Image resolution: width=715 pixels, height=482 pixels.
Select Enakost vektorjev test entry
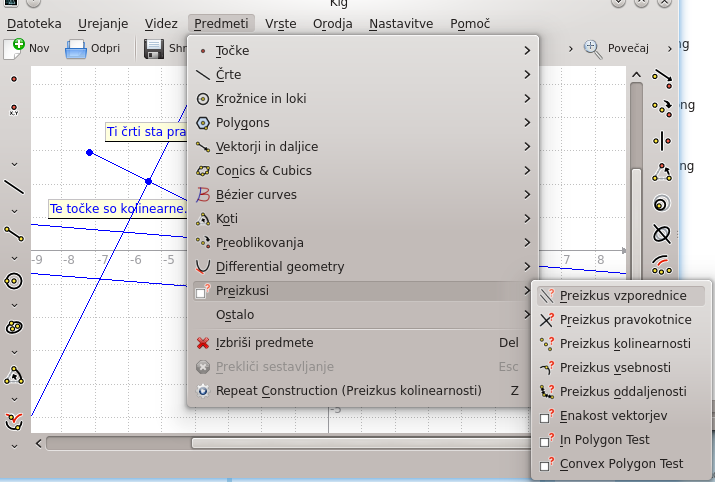coord(613,416)
